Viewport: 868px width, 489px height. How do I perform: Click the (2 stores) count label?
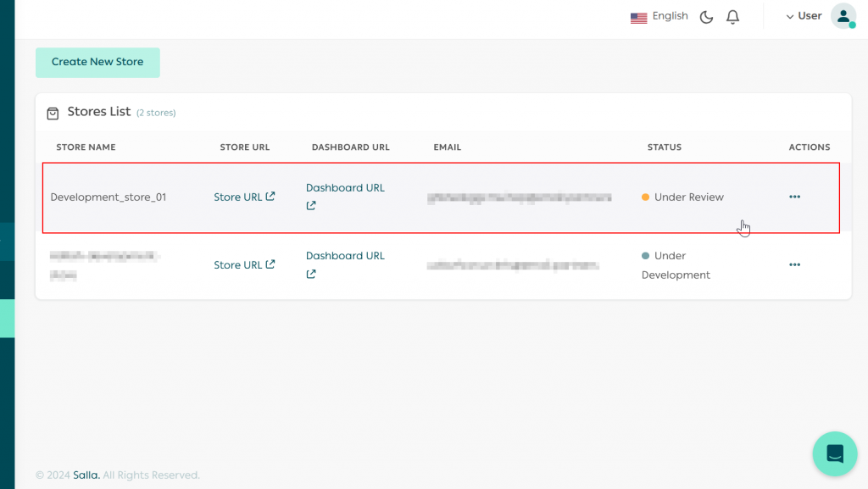(x=156, y=113)
